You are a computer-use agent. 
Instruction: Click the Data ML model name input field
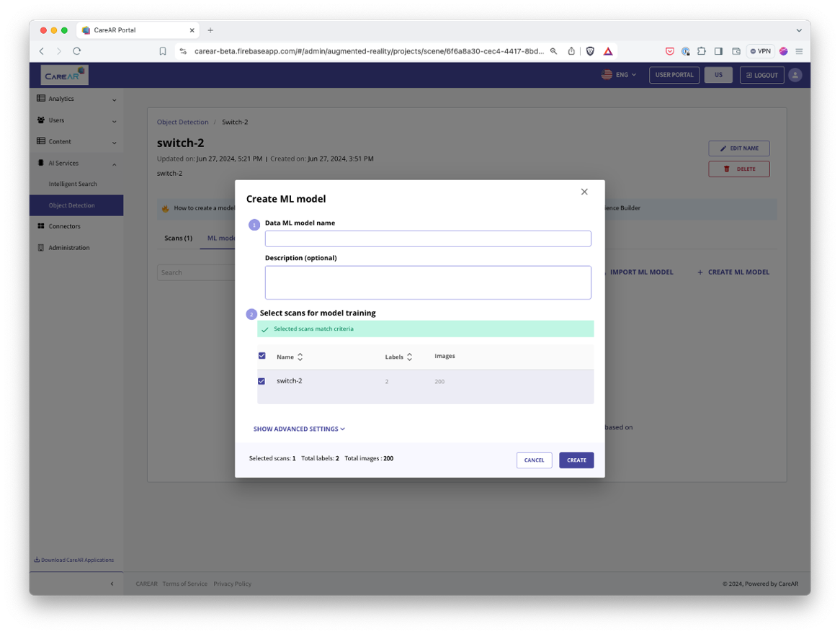[428, 238]
